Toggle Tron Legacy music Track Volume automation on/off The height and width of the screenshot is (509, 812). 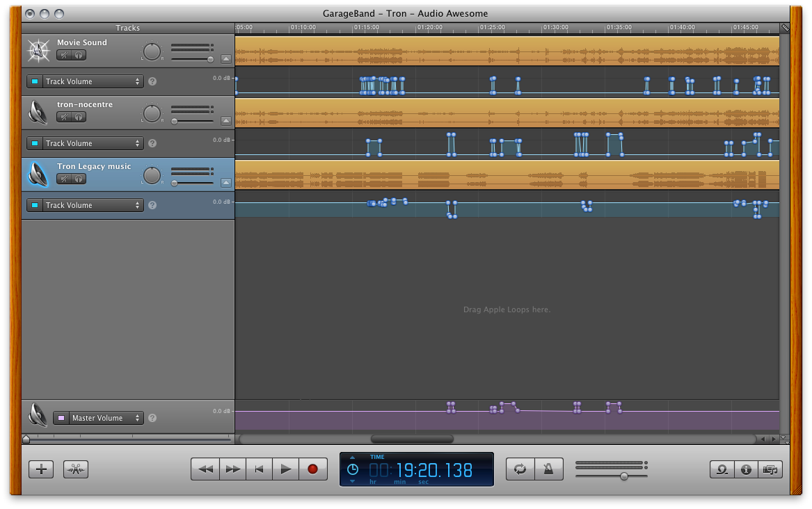click(35, 205)
